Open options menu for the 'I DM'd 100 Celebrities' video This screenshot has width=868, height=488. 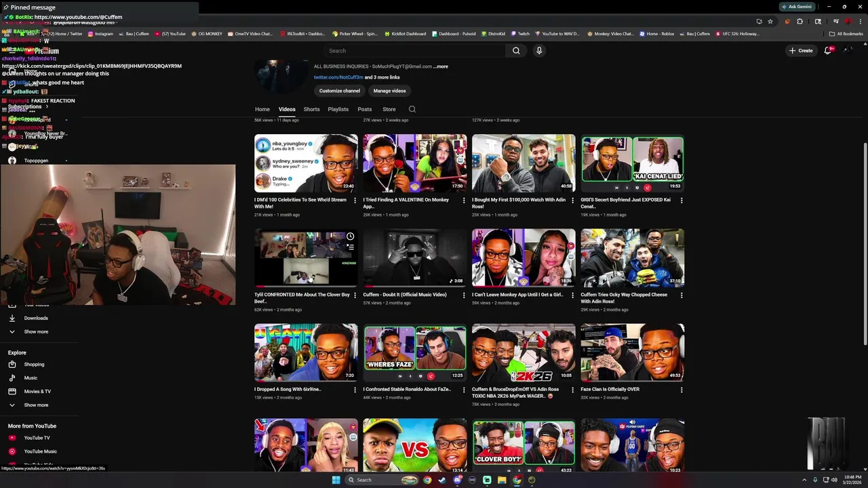[x=355, y=200]
